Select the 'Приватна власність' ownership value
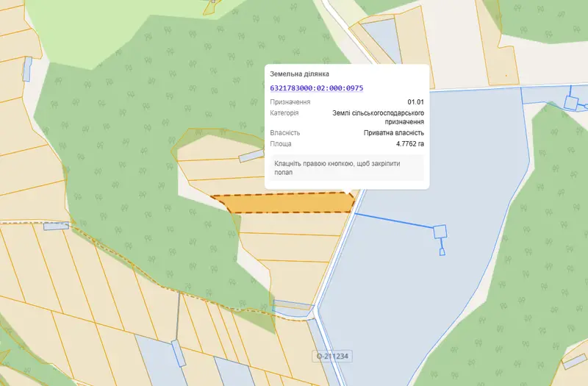 (394, 133)
